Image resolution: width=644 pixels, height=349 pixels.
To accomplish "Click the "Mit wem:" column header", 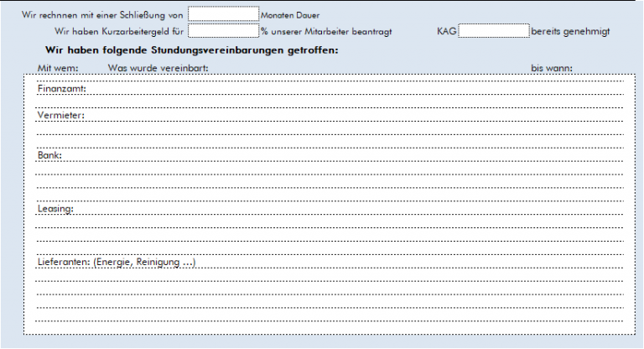I will pyautogui.click(x=58, y=67).
